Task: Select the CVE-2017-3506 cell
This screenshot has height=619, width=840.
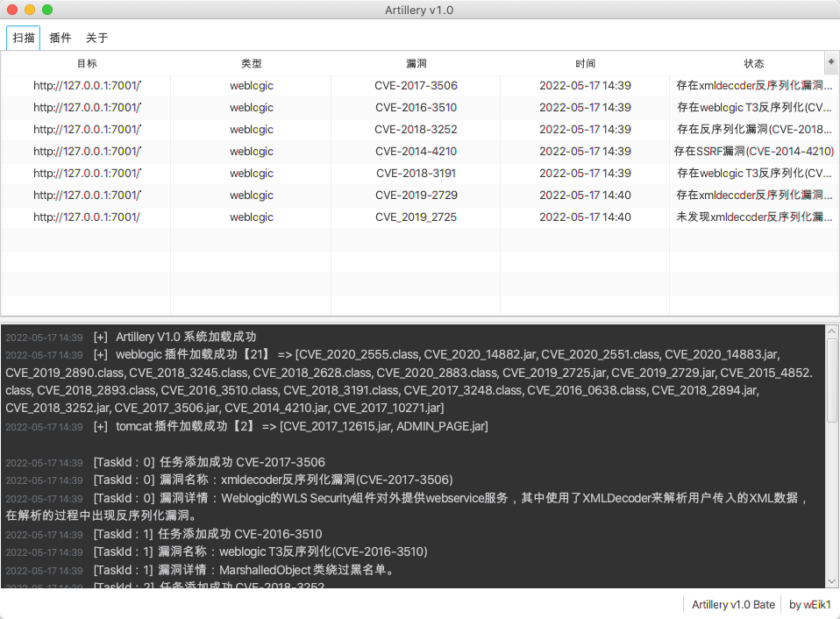Action: [416, 86]
